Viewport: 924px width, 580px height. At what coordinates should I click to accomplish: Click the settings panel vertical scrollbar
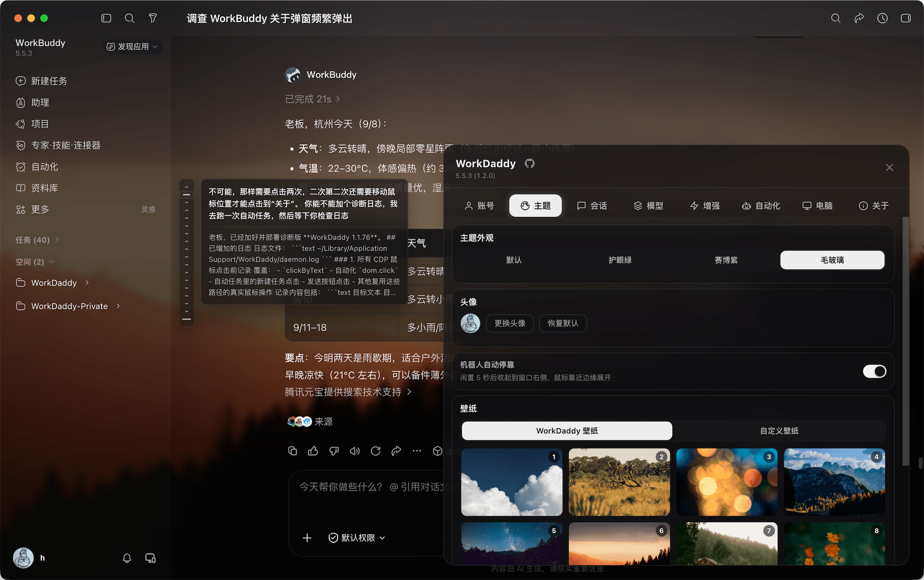[x=906, y=342]
